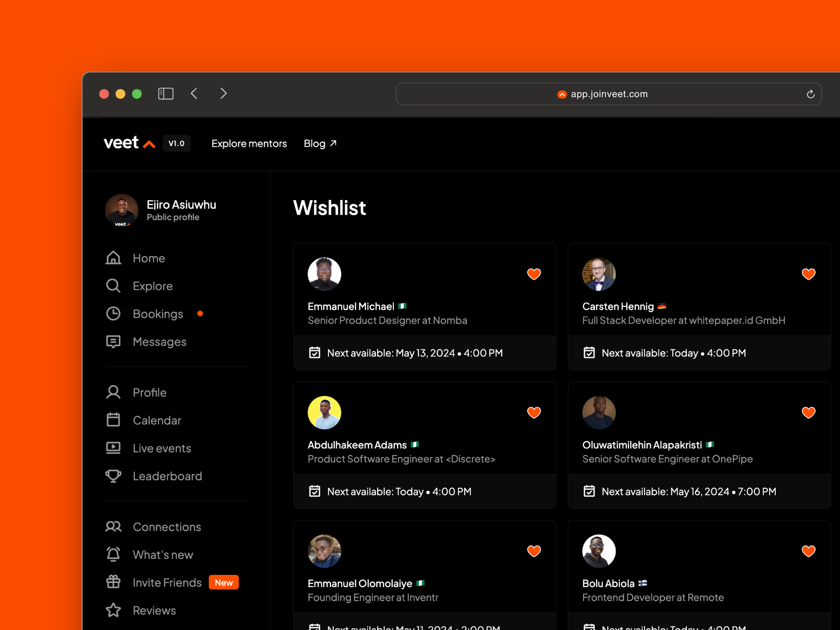
Task: Unfavorite Carsten Hennig with the heart
Action: [x=808, y=274]
